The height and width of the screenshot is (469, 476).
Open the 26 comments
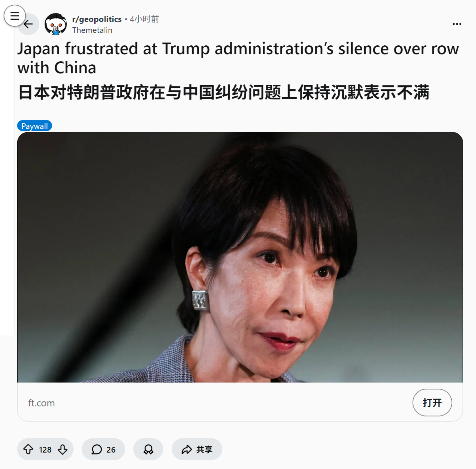coord(103,449)
